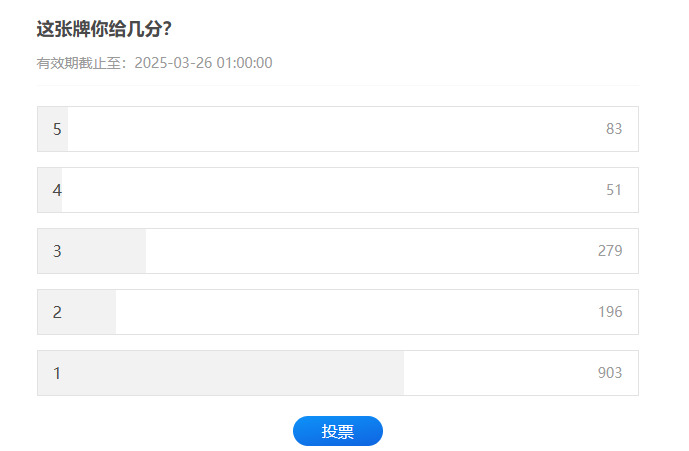Click the vote count 51

pyautogui.click(x=614, y=190)
